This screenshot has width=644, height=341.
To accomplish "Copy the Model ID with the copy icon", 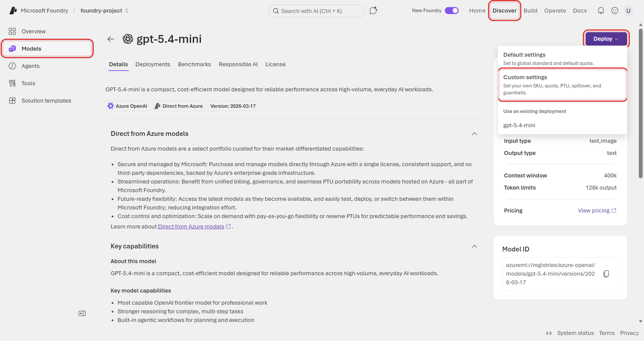I will tap(606, 274).
